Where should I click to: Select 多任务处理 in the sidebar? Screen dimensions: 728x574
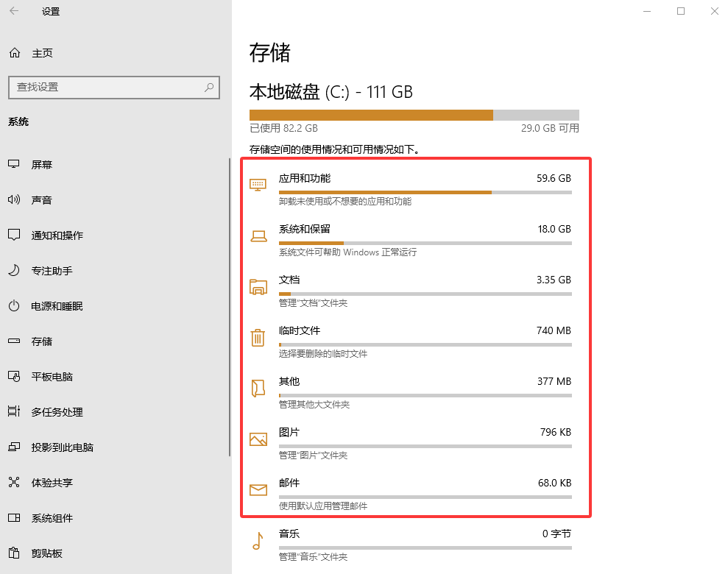click(x=57, y=412)
